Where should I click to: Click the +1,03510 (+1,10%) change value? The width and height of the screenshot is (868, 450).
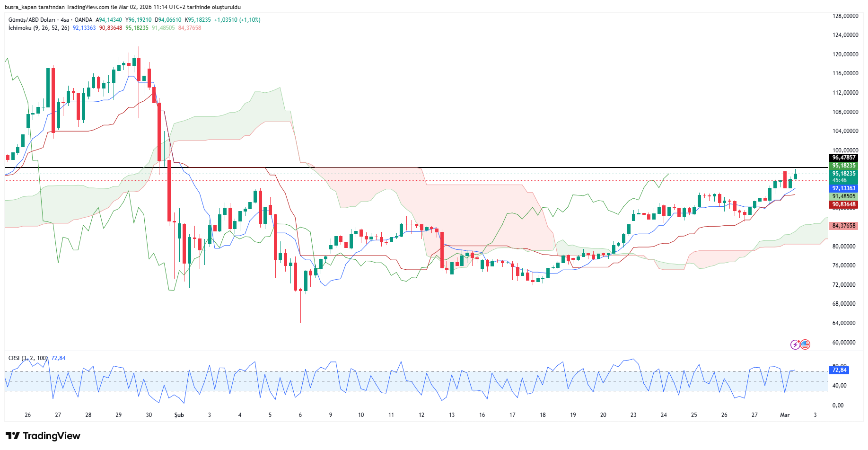click(237, 20)
